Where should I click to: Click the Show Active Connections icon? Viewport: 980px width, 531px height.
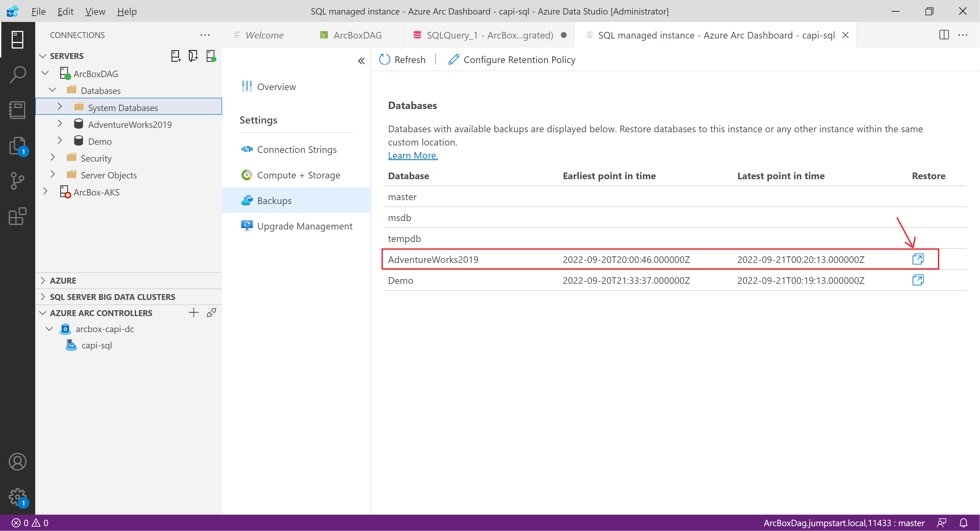pos(211,56)
